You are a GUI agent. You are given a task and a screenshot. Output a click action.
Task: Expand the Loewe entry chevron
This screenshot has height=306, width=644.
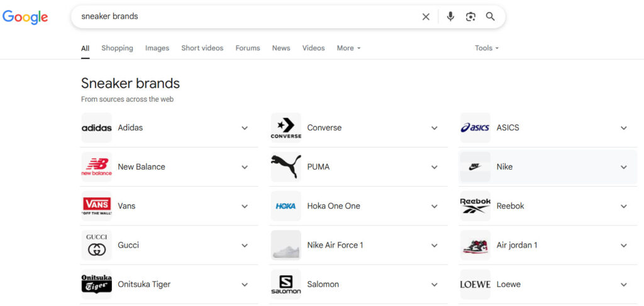point(624,284)
